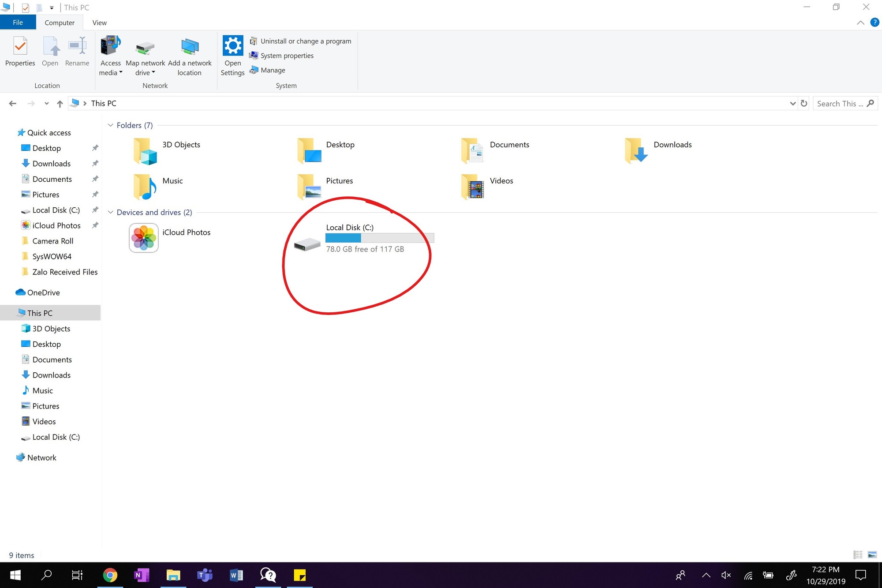
Task: Click the Search This PC field
Action: click(845, 103)
